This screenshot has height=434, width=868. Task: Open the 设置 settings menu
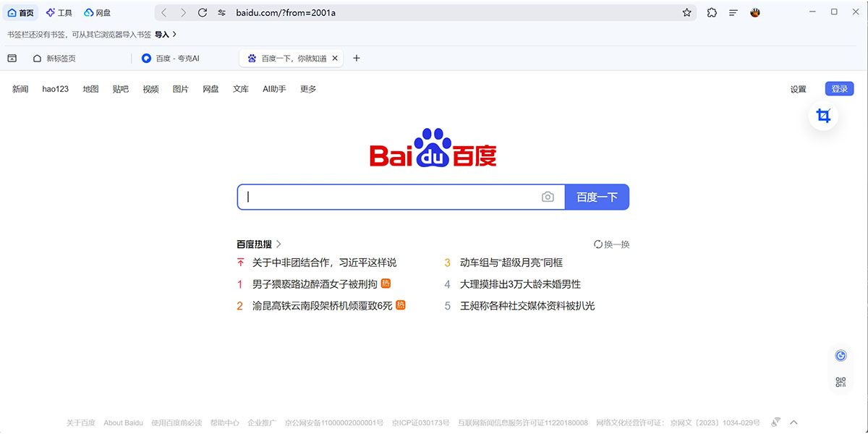(798, 89)
